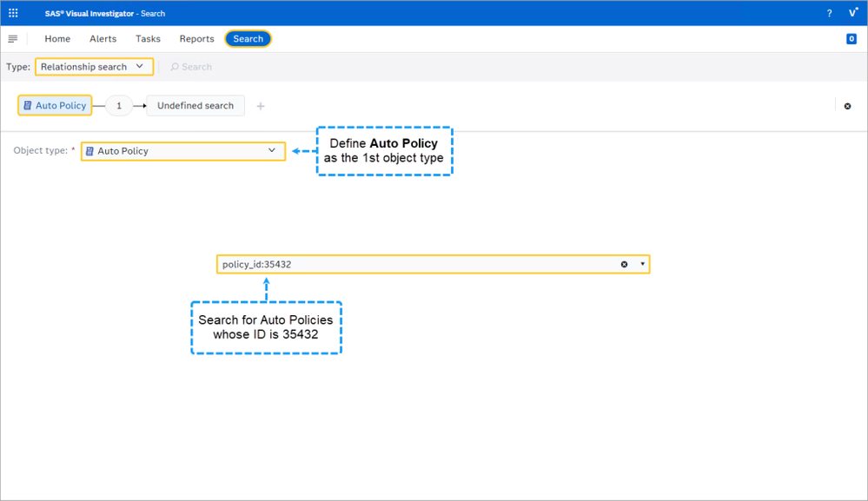Open the user profile V icon
Screen dimensions: 868x501
point(852,13)
